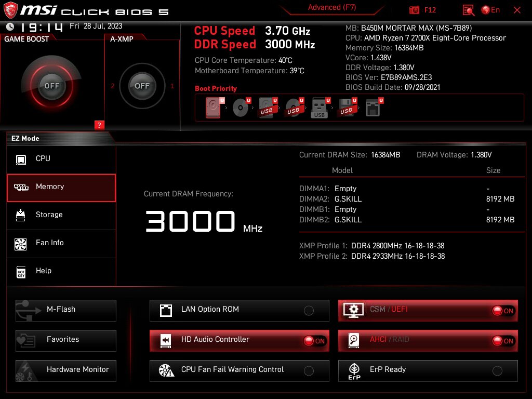Click the BIOS Ver E7B89AMS.2E3 text

389,77
